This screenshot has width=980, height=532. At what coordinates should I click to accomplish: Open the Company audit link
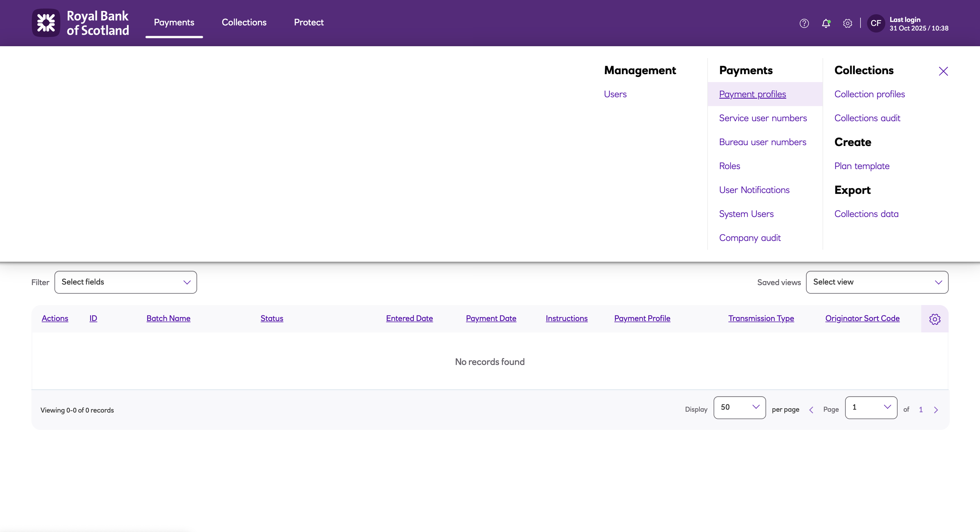click(x=750, y=238)
